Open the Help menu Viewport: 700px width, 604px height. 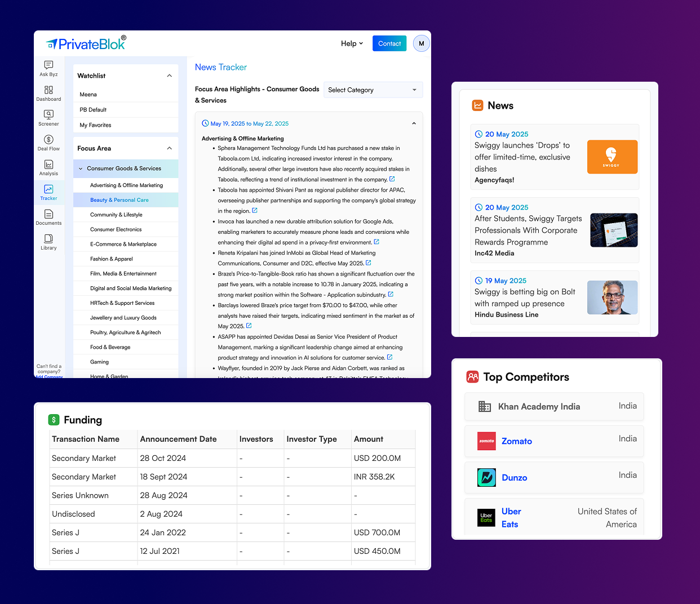pyautogui.click(x=352, y=43)
